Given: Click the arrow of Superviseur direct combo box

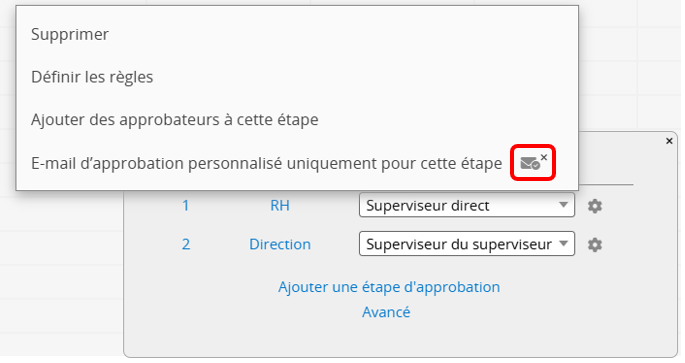Looking at the screenshot, I should click(x=564, y=205).
